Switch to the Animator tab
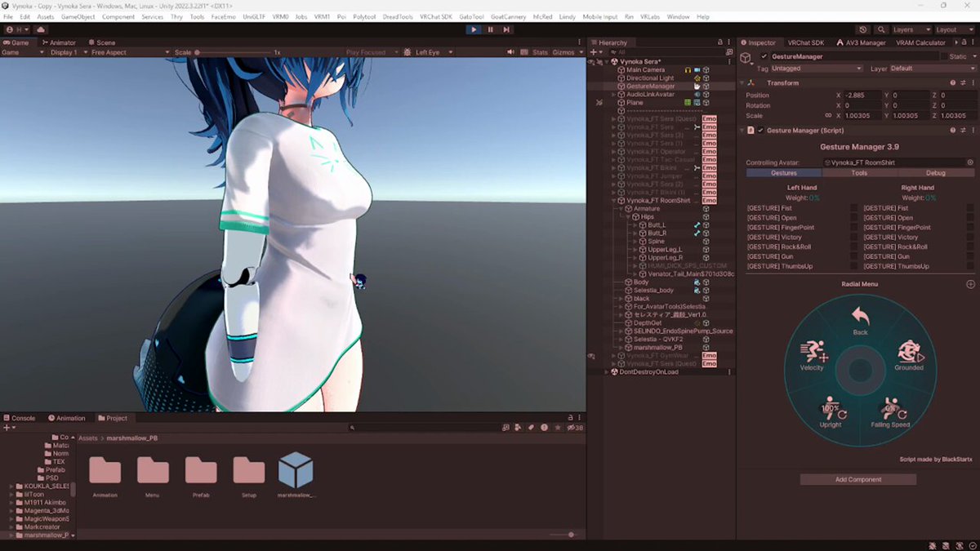Viewport: 980px width, 551px height. [59, 42]
